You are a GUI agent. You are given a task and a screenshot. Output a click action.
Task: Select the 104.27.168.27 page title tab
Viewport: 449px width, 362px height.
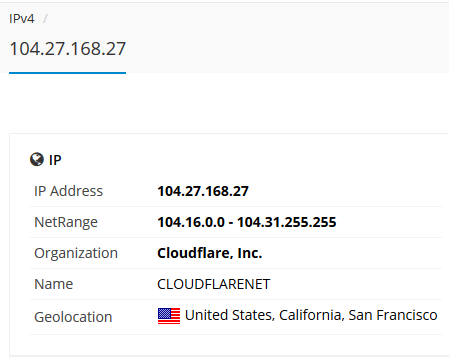pyautogui.click(x=68, y=49)
